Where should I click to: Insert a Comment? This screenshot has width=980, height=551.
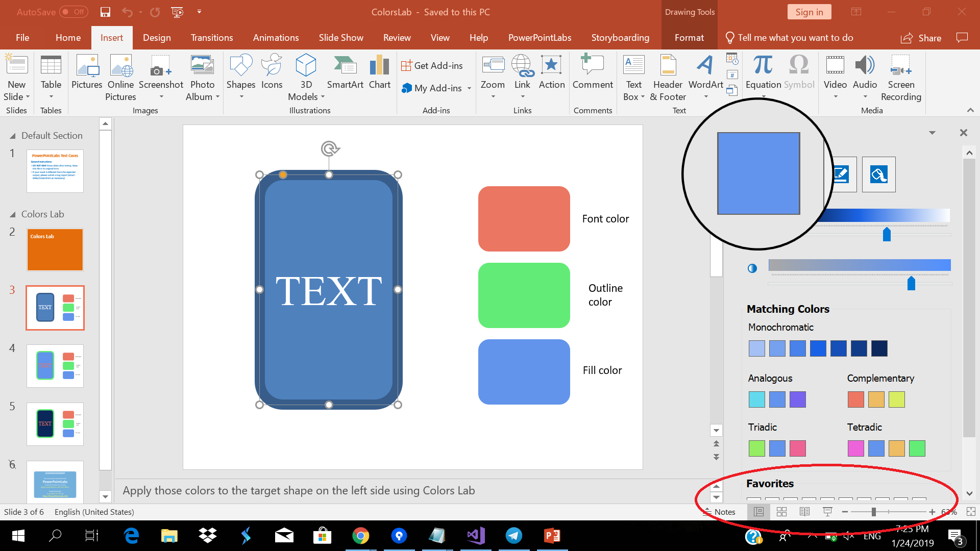point(593,74)
